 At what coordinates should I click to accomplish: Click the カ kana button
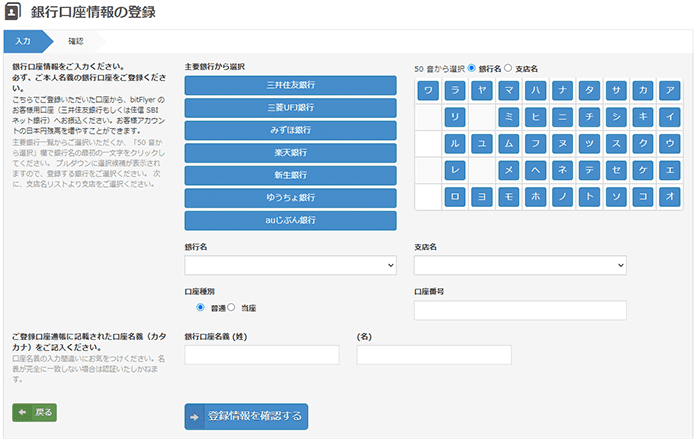pyautogui.click(x=643, y=90)
